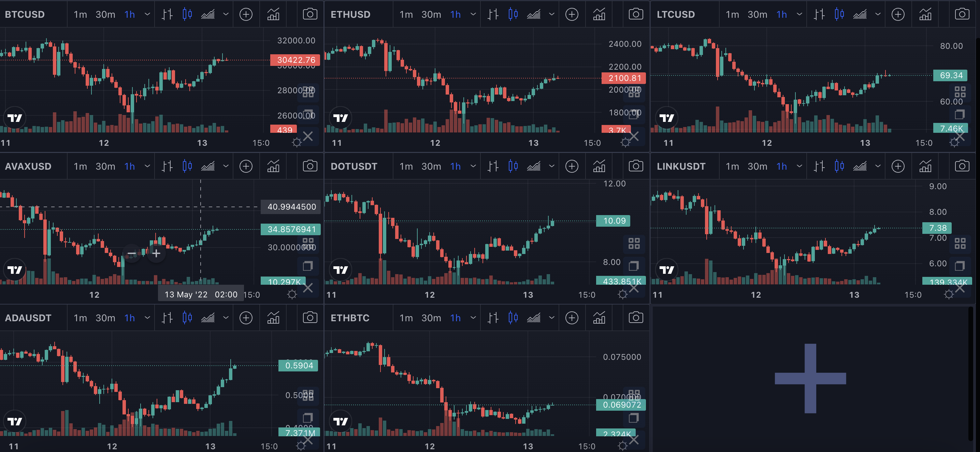
Task: Zoom out the AVAXUSD chart with the minus button
Action: [132, 253]
